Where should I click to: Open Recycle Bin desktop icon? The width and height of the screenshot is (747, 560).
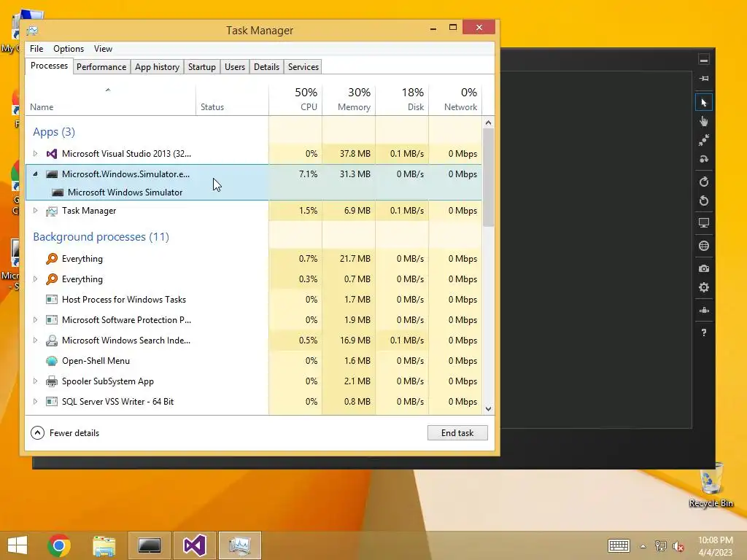pyautogui.click(x=711, y=484)
